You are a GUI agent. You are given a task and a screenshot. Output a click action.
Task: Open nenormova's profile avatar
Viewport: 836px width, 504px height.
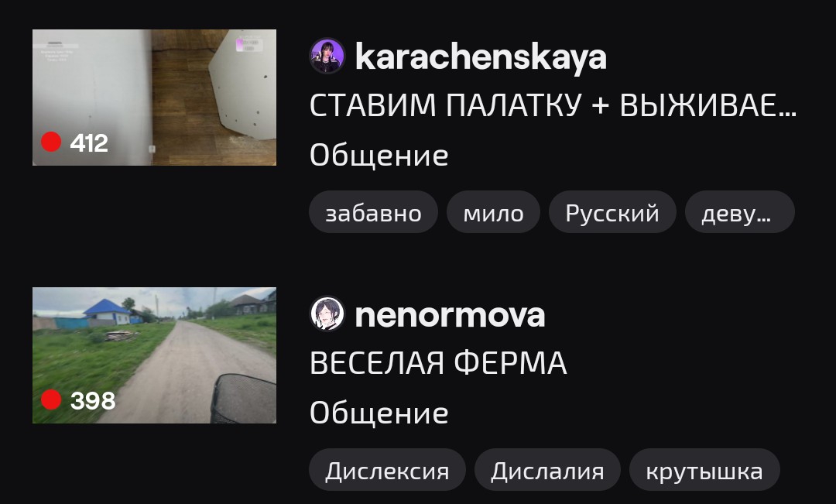[327, 314]
